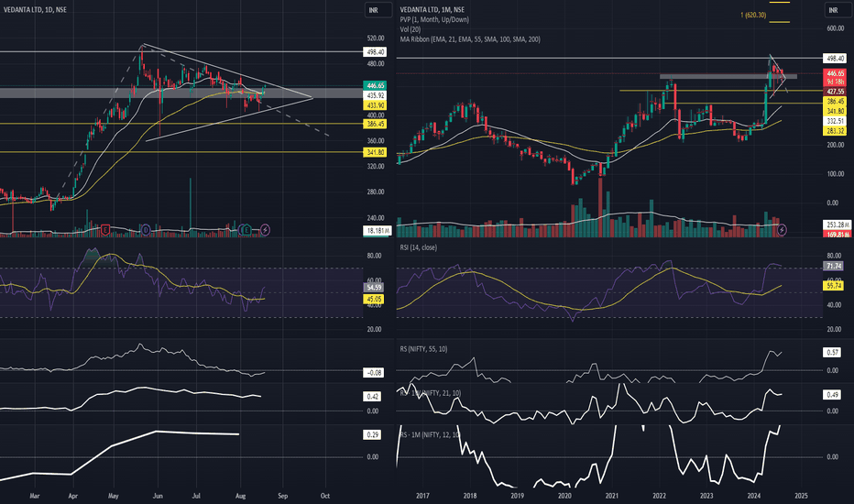Click the 0.29 relative strength value
Image resolution: width=854 pixels, height=504 pixels.
click(373, 434)
